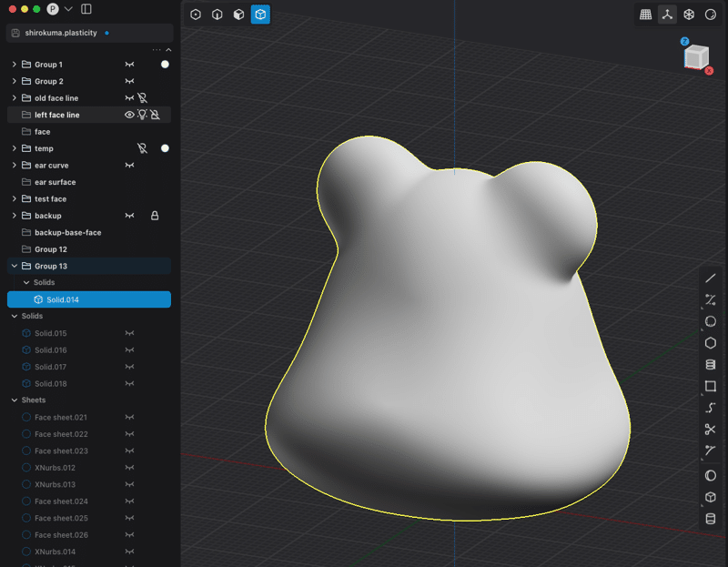This screenshot has width=728, height=567.
Task: Show hidden XNurbs.012
Action: [129, 467]
